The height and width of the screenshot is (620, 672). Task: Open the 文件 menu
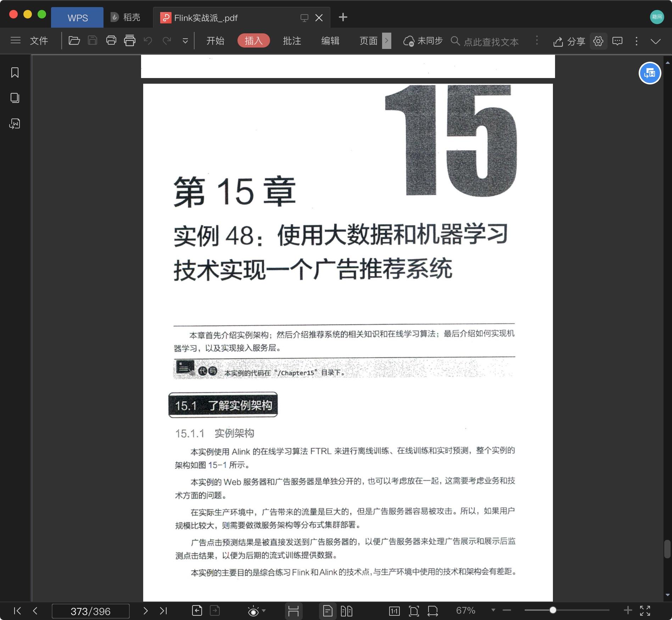(x=39, y=41)
